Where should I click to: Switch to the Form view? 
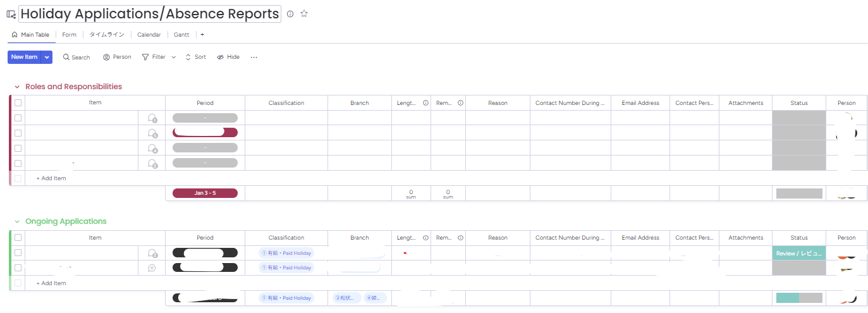point(70,35)
